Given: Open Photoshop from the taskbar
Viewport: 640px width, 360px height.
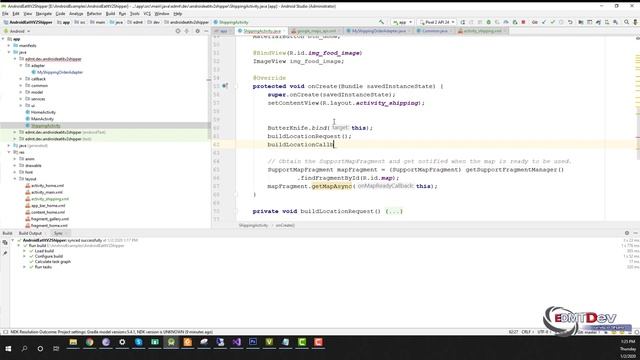Looking at the screenshot, I should tap(253, 342).
